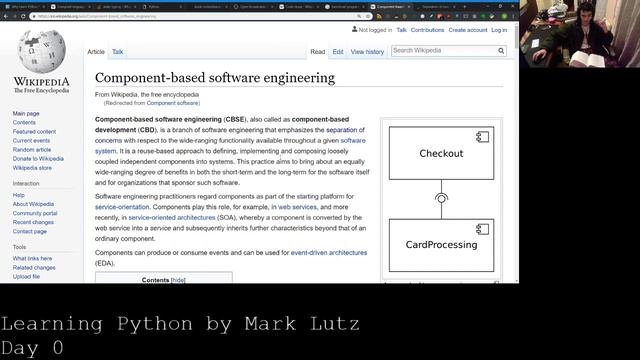Open Featured content link
Viewport: 640px width, 360px height.
(x=34, y=131)
